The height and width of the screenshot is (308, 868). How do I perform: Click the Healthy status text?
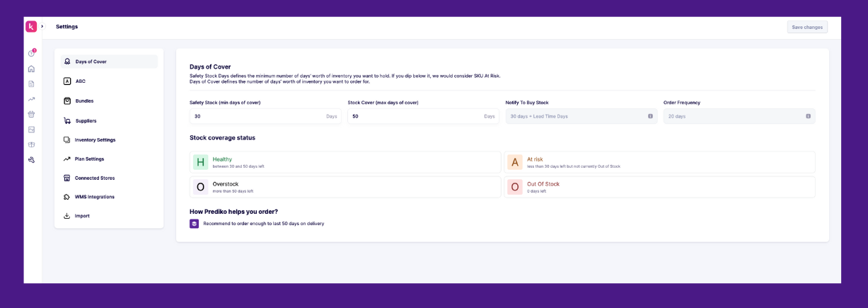tap(222, 159)
